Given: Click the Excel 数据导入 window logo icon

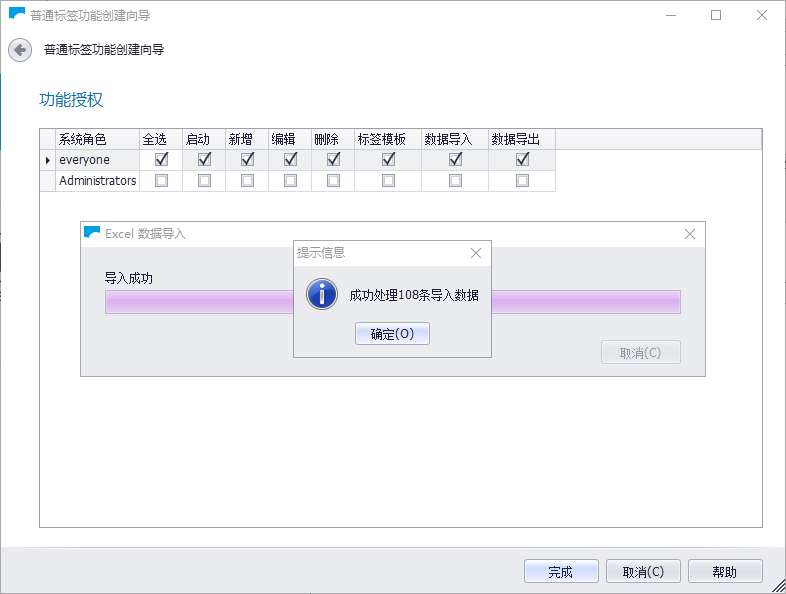Looking at the screenshot, I should coord(92,233).
